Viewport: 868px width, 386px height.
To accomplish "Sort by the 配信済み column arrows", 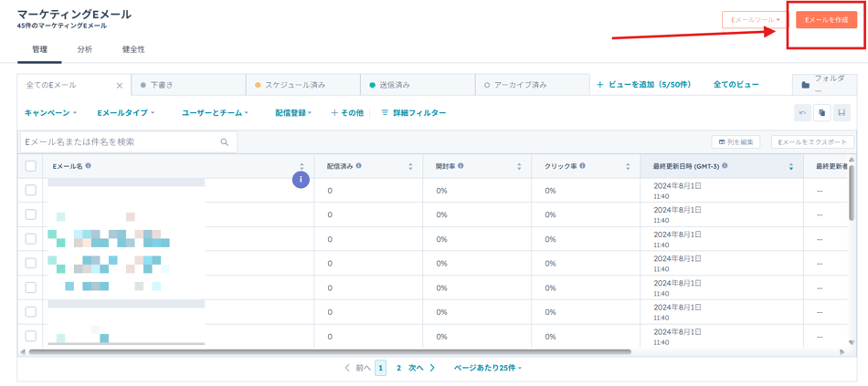I will pyautogui.click(x=410, y=166).
